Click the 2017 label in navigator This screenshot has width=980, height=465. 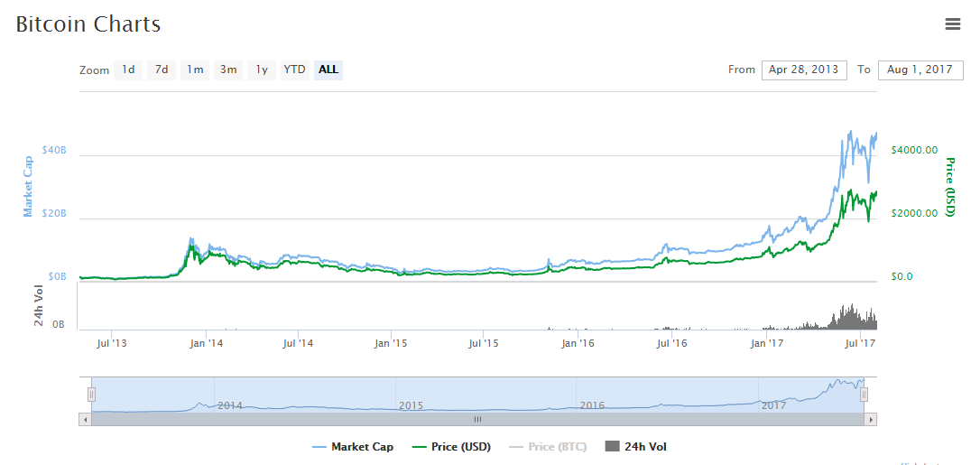click(773, 405)
